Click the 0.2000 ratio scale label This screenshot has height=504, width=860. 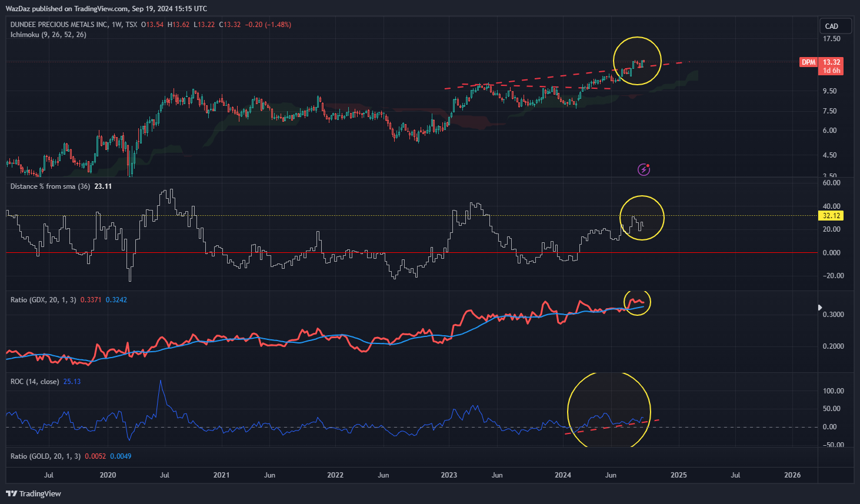pos(833,346)
